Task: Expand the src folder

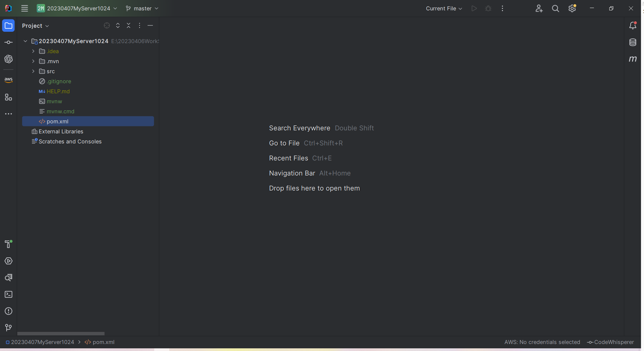Action: pyautogui.click(x=33, y=71)
